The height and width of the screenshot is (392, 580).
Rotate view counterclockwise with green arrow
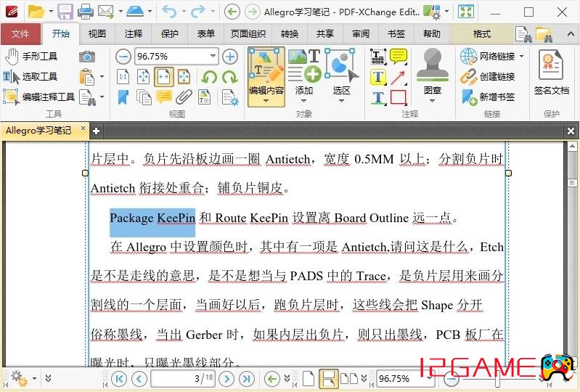[209, 77]
